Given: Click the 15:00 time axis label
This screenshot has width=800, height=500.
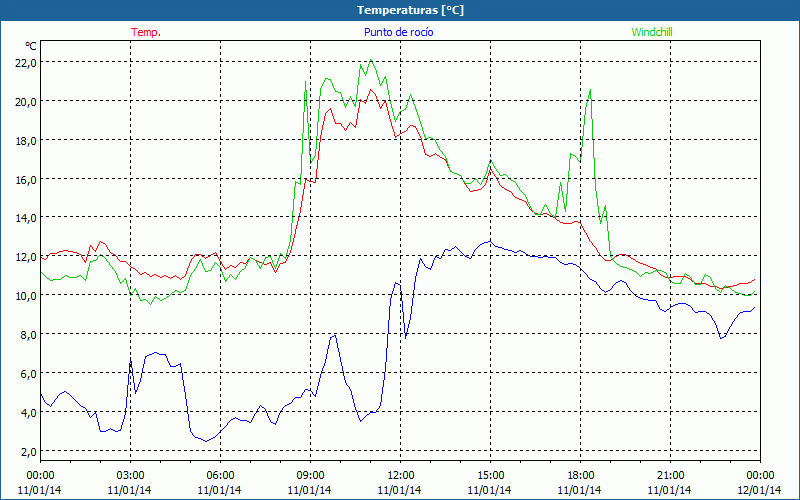Looking at the screenshot, I should (x=490, y=476).
